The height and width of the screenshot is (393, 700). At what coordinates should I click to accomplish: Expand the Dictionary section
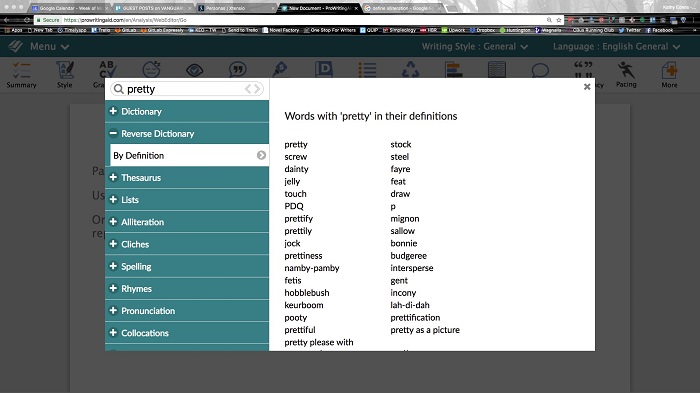[187, 111]
